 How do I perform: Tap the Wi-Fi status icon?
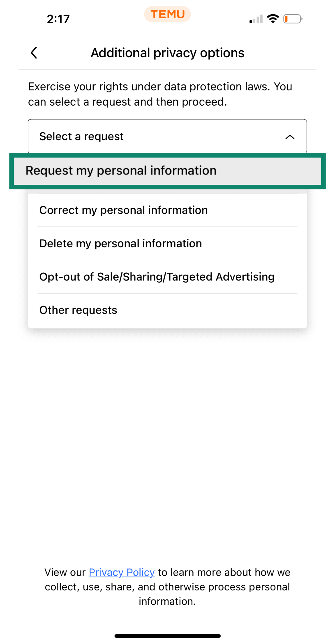tap(272, 18)
